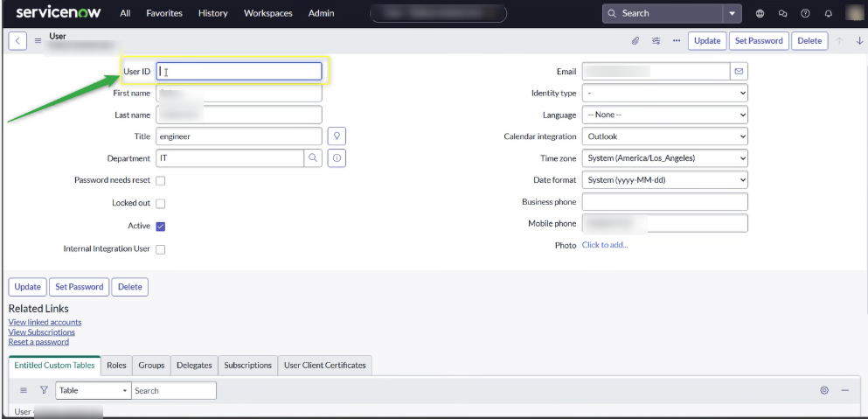Check the Locked out checkbox
Image resolution: width=868 pixels, height=419 pixels.
tap(161, 204)
